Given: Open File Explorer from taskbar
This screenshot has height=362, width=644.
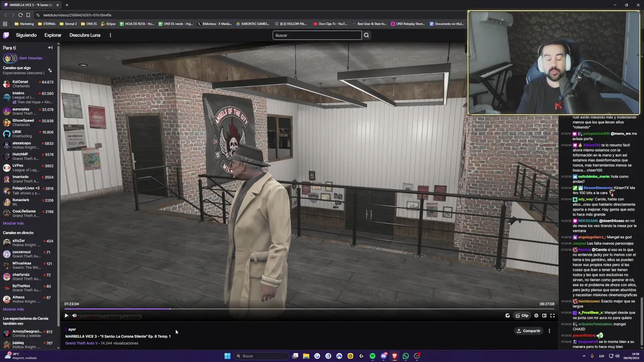Looking at the screenshot, I should point(306,356).
